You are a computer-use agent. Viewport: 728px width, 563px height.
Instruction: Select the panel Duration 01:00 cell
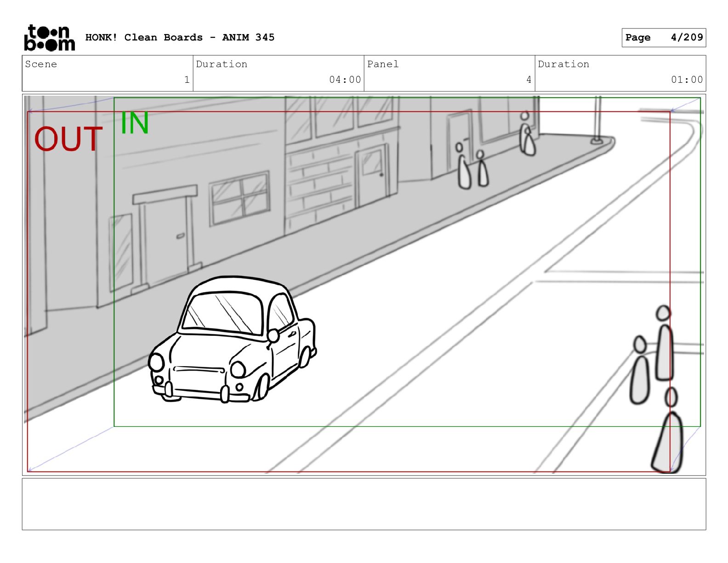620,73
